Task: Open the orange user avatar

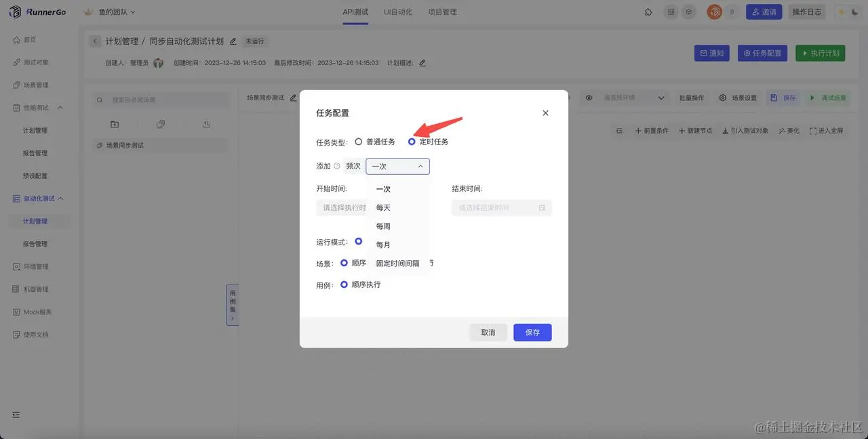Action: (714, 12)
